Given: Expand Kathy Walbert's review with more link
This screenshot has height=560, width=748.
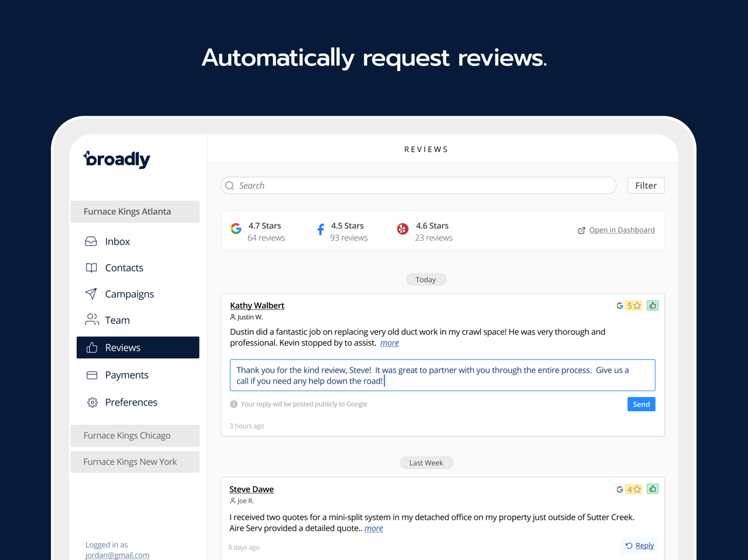Looking at the screenshot, I should pyautogui.click(x=389, y=343).
